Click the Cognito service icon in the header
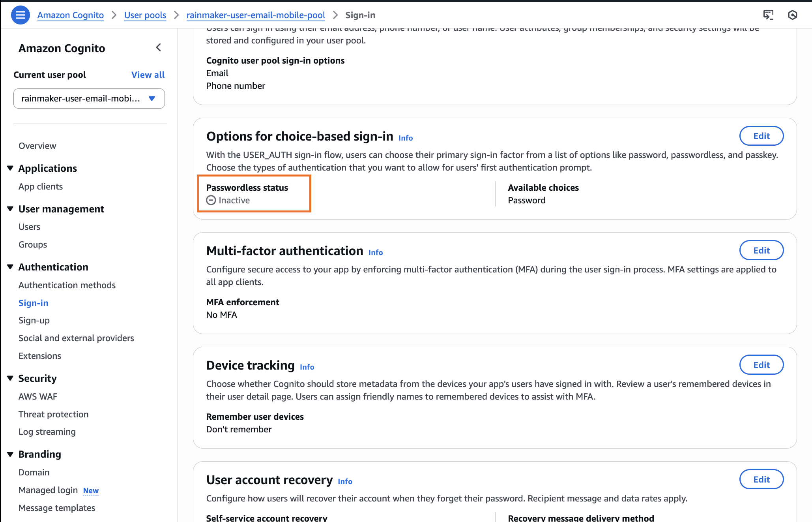Image resolution: width=812 pixels, height=522 pixels. (793, 15)
